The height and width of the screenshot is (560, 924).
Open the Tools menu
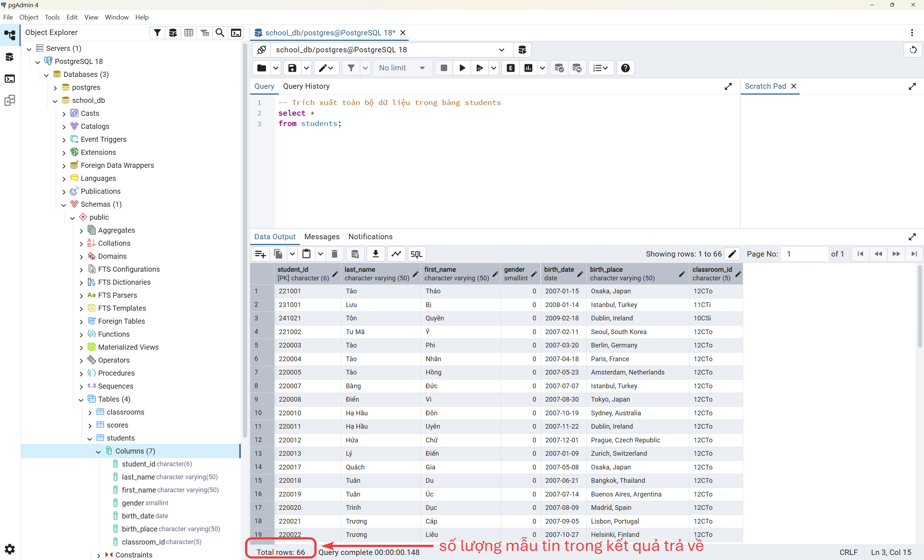(52, 17)
